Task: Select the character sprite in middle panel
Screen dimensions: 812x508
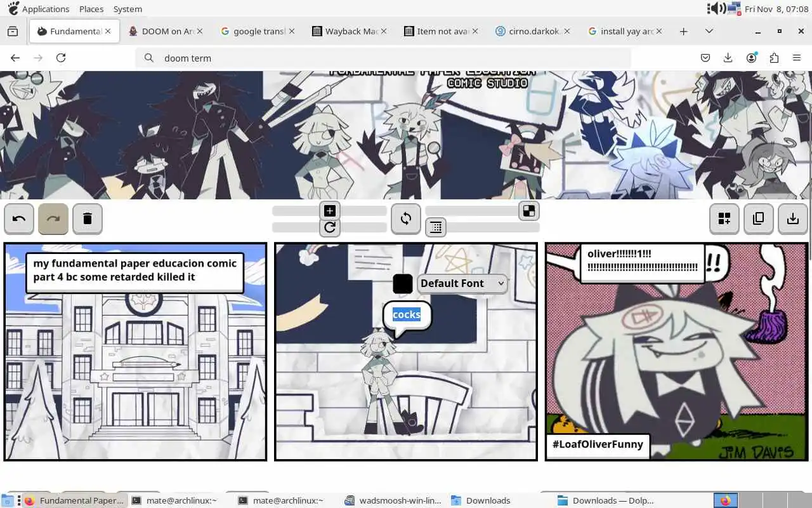Action: (379, 381)
